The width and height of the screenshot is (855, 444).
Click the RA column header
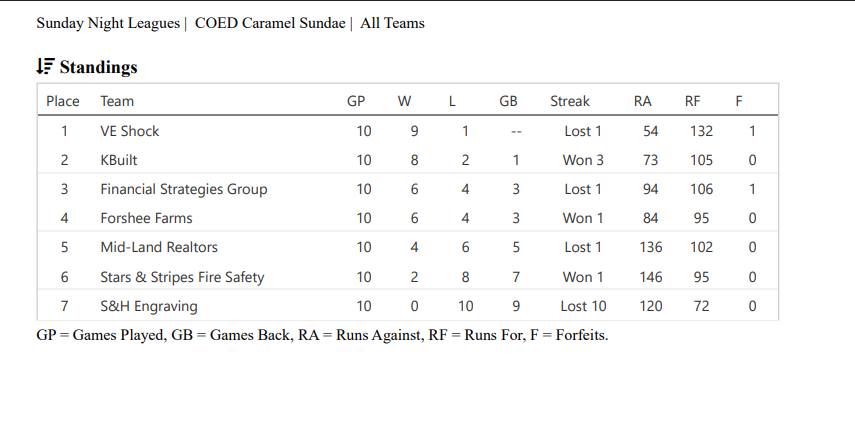[x=643, y=101]
